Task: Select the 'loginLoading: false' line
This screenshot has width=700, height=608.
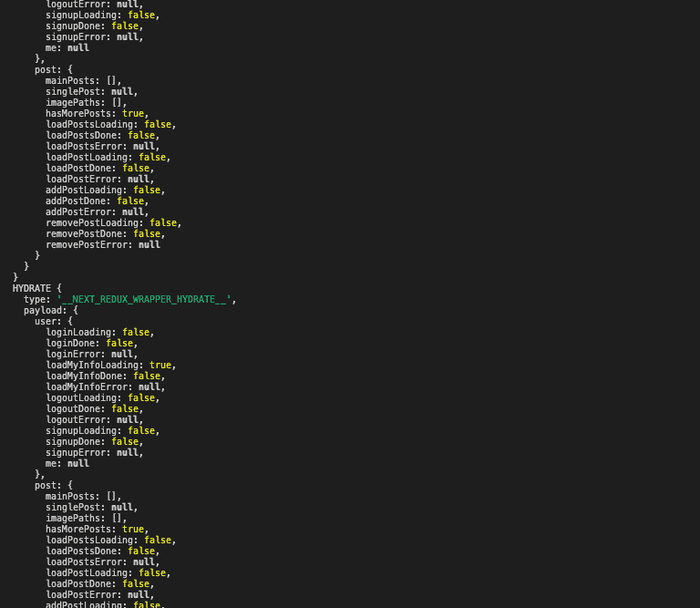Action: tap(100, 332)
